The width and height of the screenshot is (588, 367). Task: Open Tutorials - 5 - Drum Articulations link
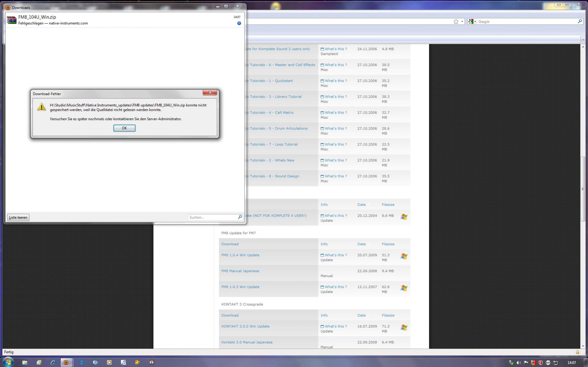click(277, 129)
